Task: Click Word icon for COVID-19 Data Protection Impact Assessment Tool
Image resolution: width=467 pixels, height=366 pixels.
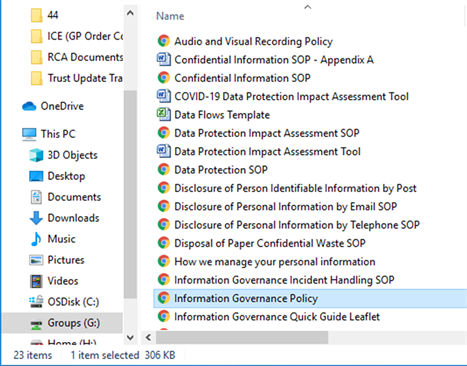Action: point(164,96)
